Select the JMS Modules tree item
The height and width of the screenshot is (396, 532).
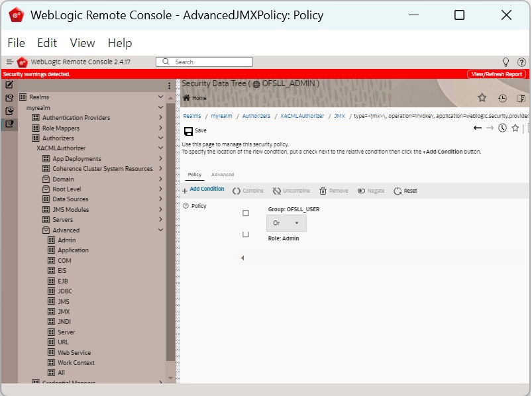[x=71, y=210]
